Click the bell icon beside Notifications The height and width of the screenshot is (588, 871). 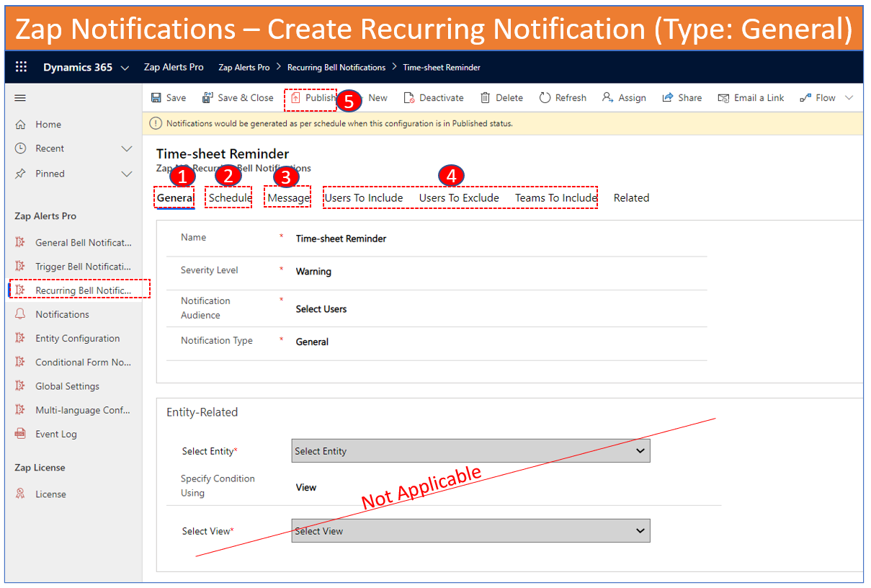(20, 314)
